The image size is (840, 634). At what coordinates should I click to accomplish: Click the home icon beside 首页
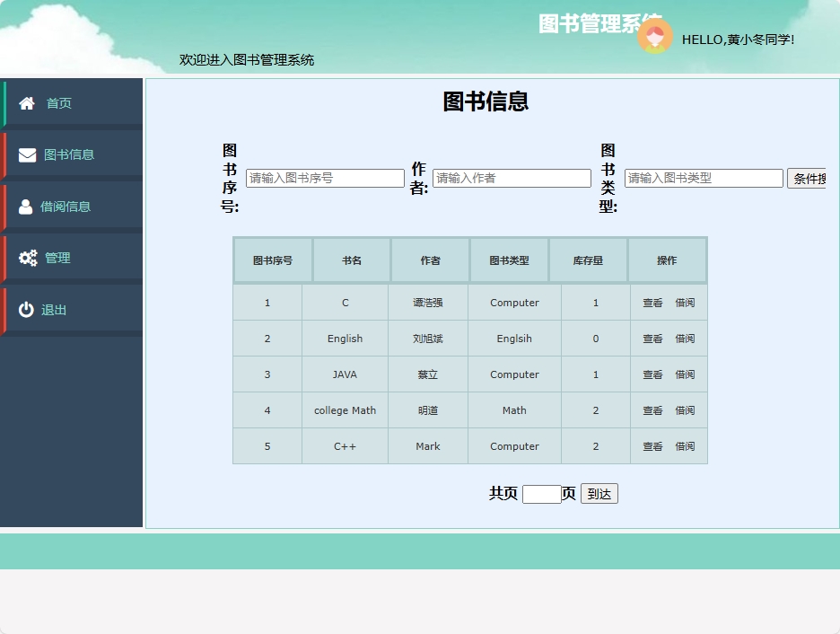tap(25, 102)
